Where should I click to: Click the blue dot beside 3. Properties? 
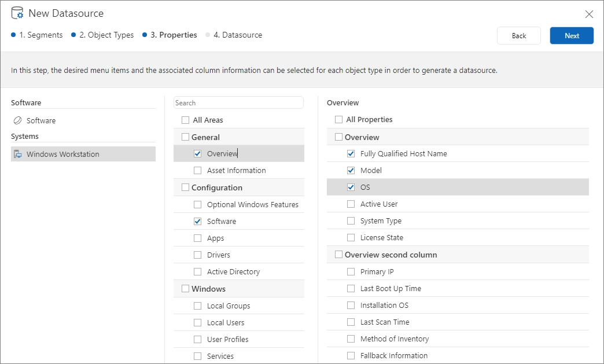[144, 35]
